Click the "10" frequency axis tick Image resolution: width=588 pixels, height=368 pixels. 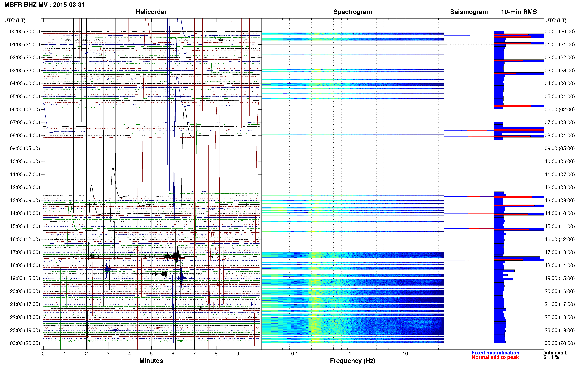pos(405,354)
